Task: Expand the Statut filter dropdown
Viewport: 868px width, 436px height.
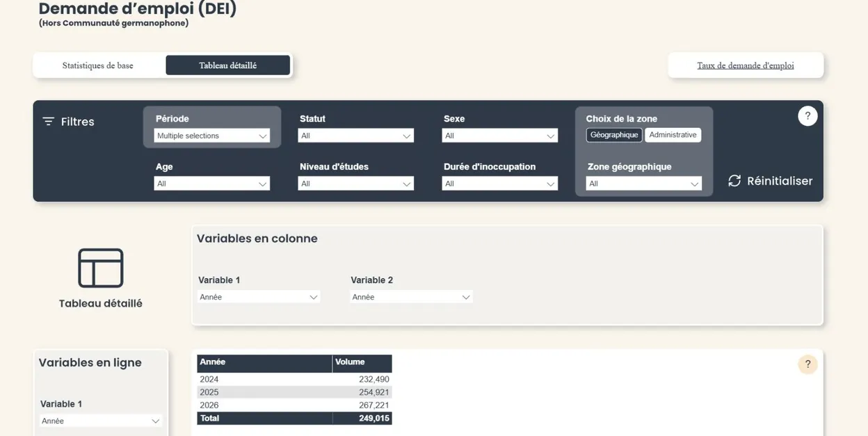Action: [356, 136]
